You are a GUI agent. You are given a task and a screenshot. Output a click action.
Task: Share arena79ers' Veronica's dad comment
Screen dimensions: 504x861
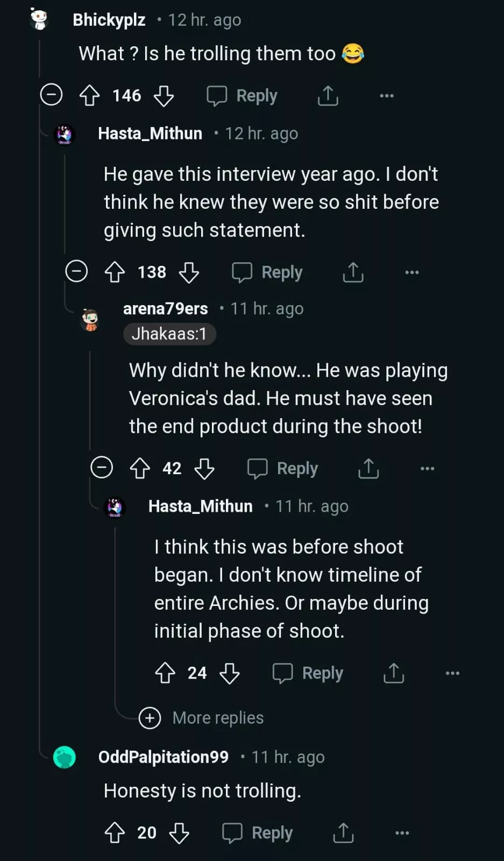(x=368, y=469)
